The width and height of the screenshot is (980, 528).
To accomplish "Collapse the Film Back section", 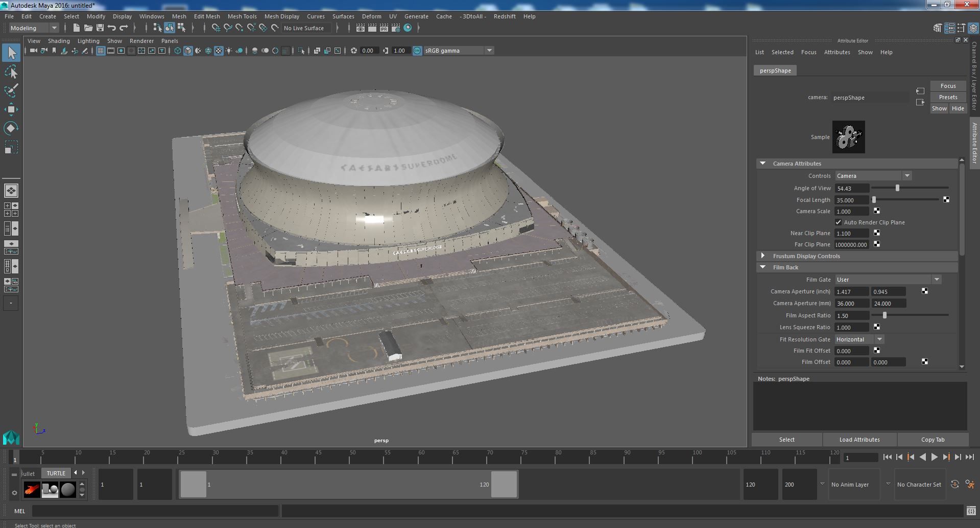I will click(763, 267).
